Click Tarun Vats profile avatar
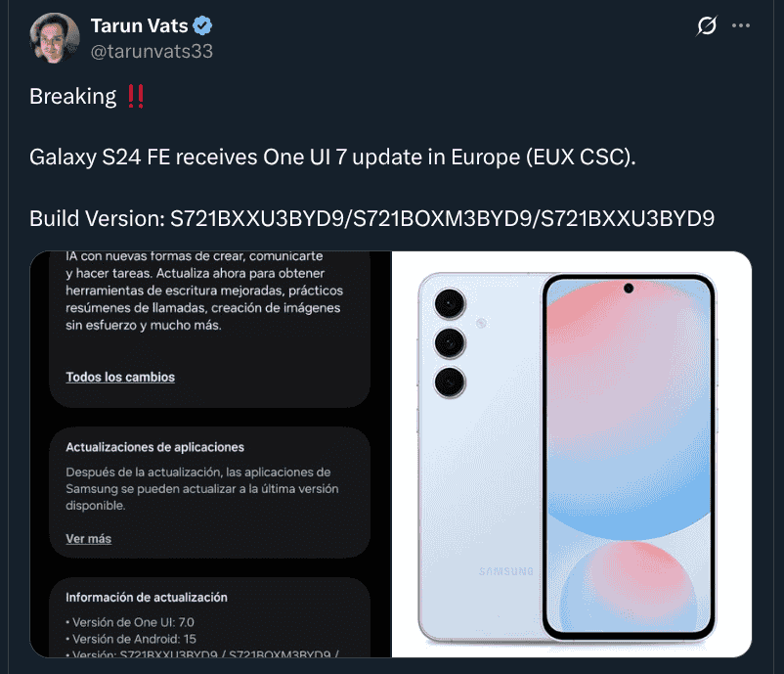 pyautogui.click(x=55, y=38)
